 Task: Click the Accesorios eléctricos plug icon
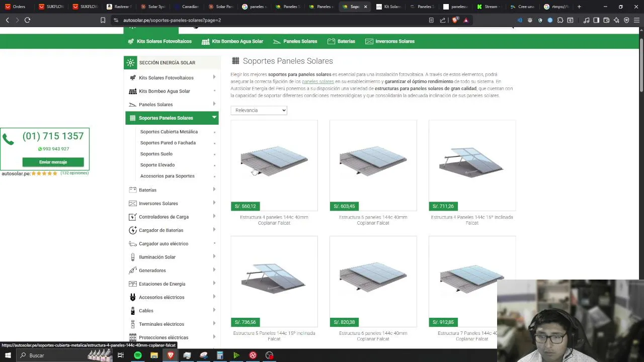click(x=133, y=297)
